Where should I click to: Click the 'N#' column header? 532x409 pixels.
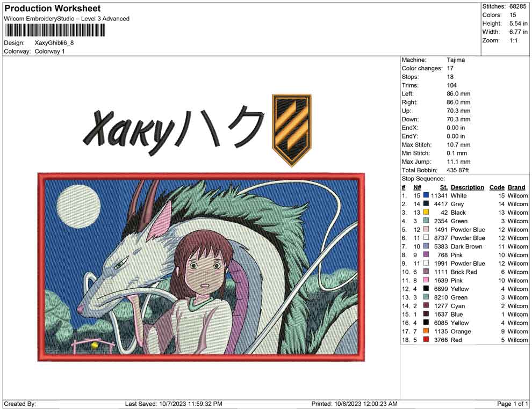[418, 187]
